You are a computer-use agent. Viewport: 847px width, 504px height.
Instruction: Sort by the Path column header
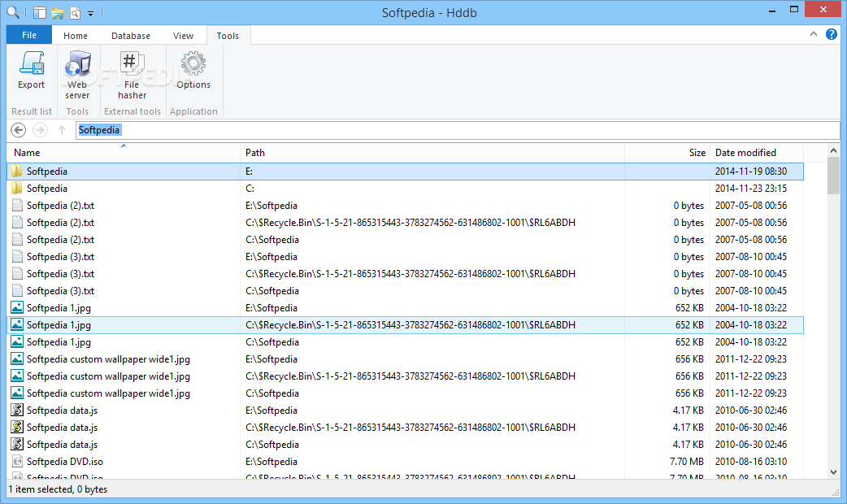pyautogui.click(x=432, y=153)
